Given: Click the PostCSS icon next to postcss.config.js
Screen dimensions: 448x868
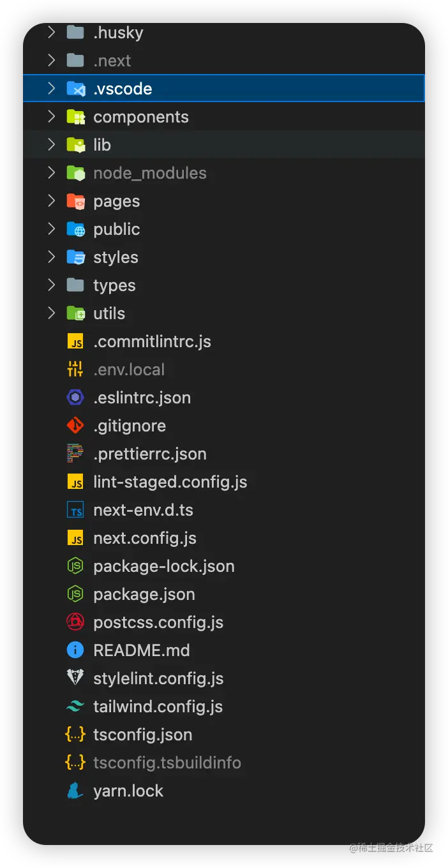Looking at the screenshot, I should [x=75, y=622].
